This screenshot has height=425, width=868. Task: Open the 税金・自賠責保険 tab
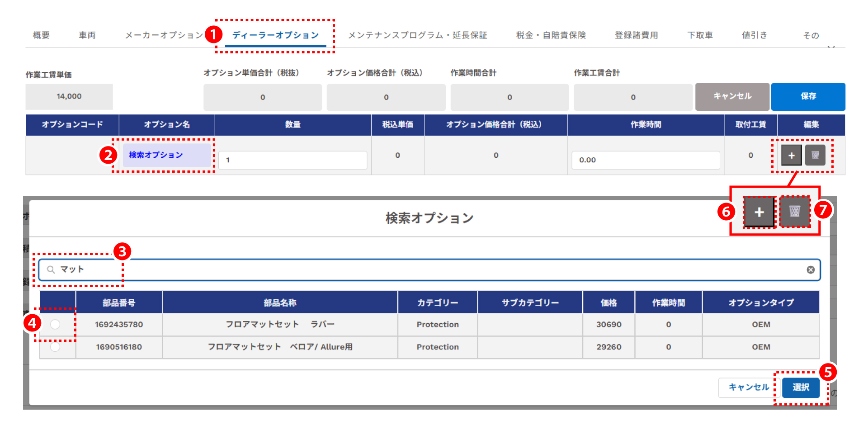(551, 35)
